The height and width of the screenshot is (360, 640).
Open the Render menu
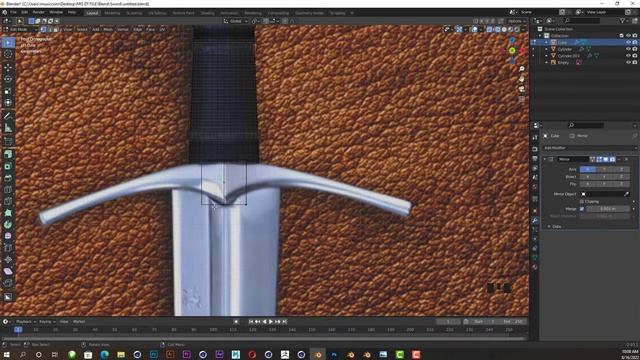38,12
